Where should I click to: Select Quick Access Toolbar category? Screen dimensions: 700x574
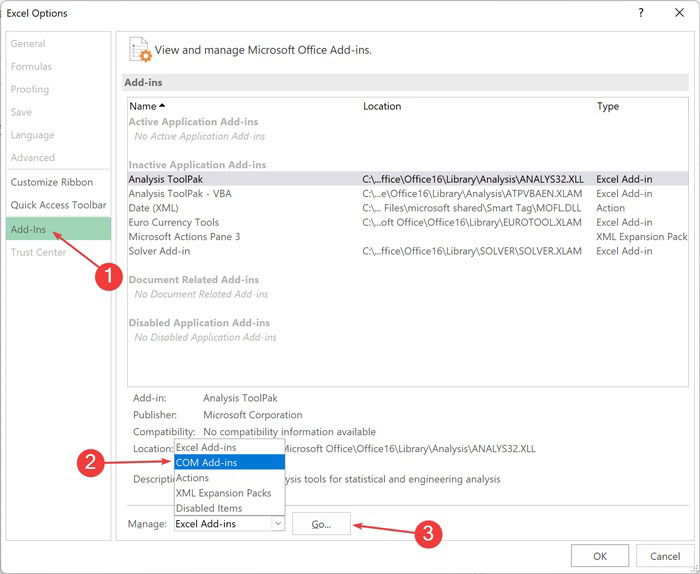pos(58,205)
